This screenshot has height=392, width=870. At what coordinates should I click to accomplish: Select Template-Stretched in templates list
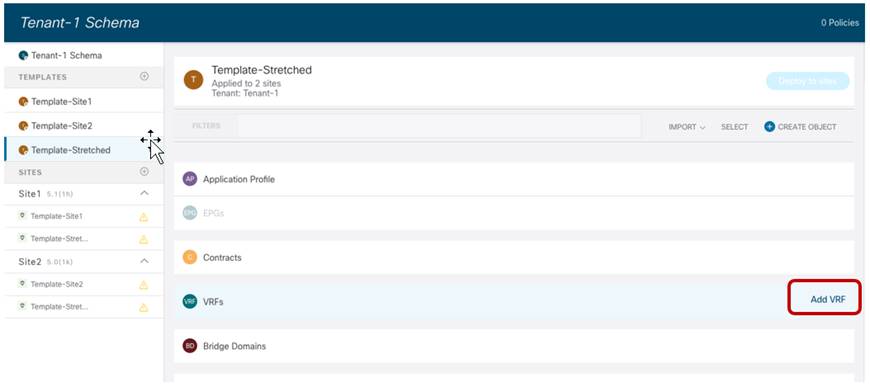point(70,150)
